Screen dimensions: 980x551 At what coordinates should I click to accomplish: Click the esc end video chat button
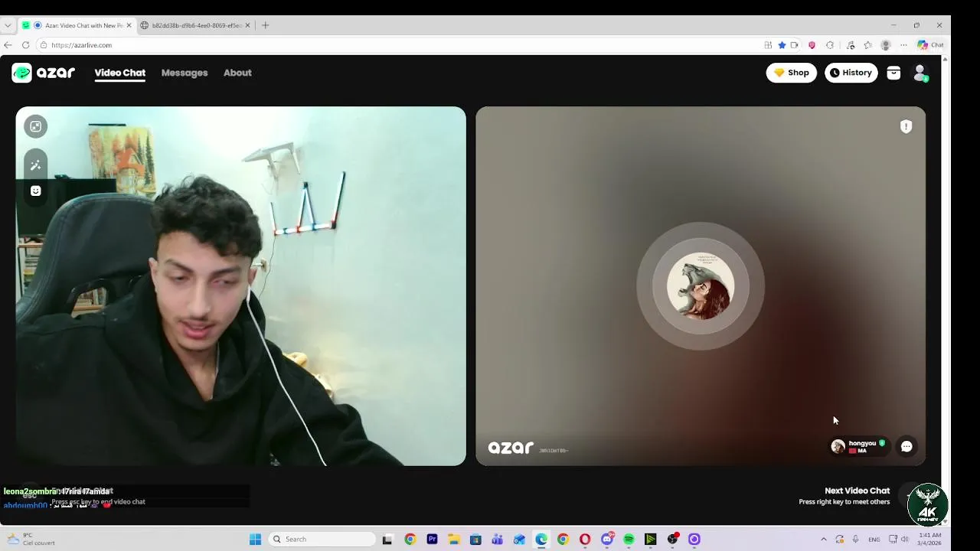[x=29, y=495]
